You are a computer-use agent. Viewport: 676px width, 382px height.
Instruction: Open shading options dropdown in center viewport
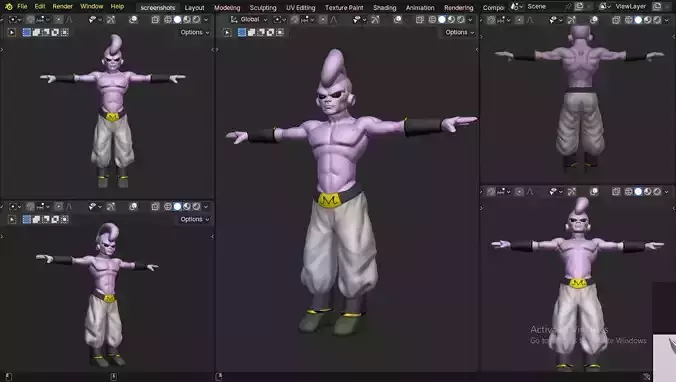pos(470,19)
